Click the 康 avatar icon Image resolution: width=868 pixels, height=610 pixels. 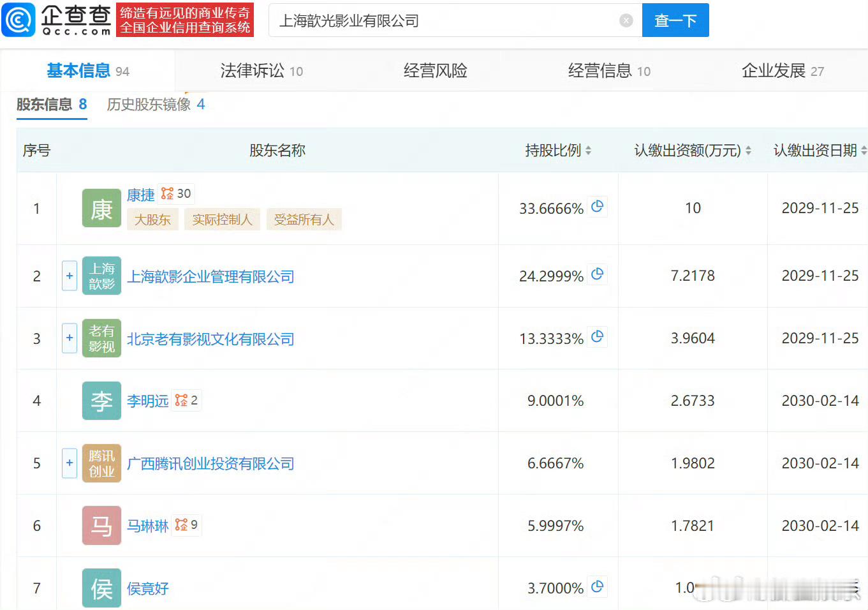[101, 208]
